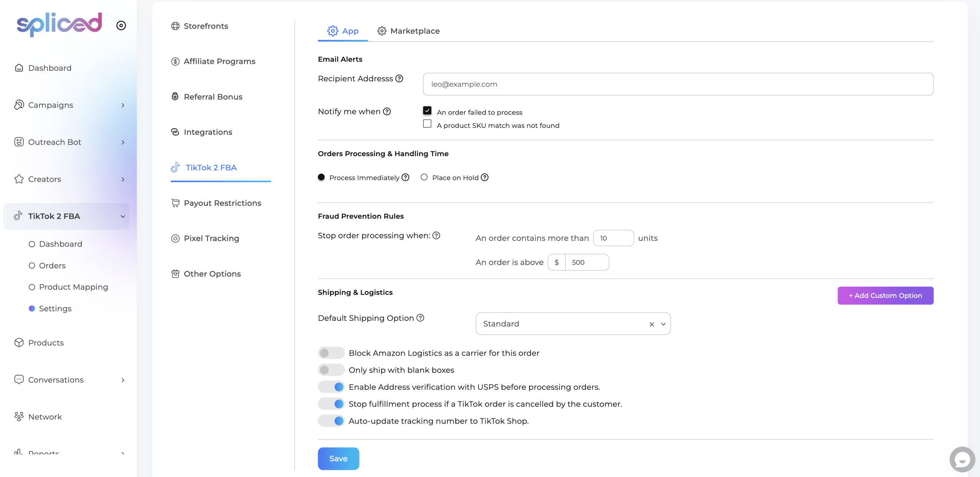
Task: Turn off the USPS address verification toggle
Action: (331, 387)
